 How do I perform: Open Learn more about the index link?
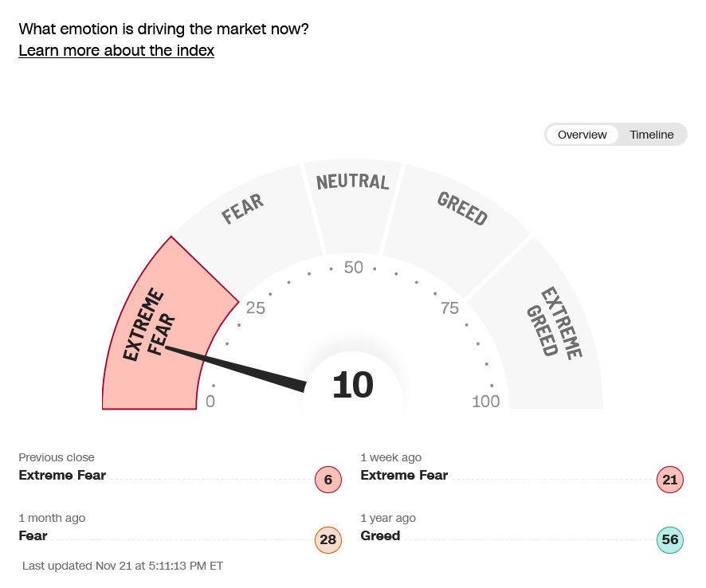coord(116,50)
